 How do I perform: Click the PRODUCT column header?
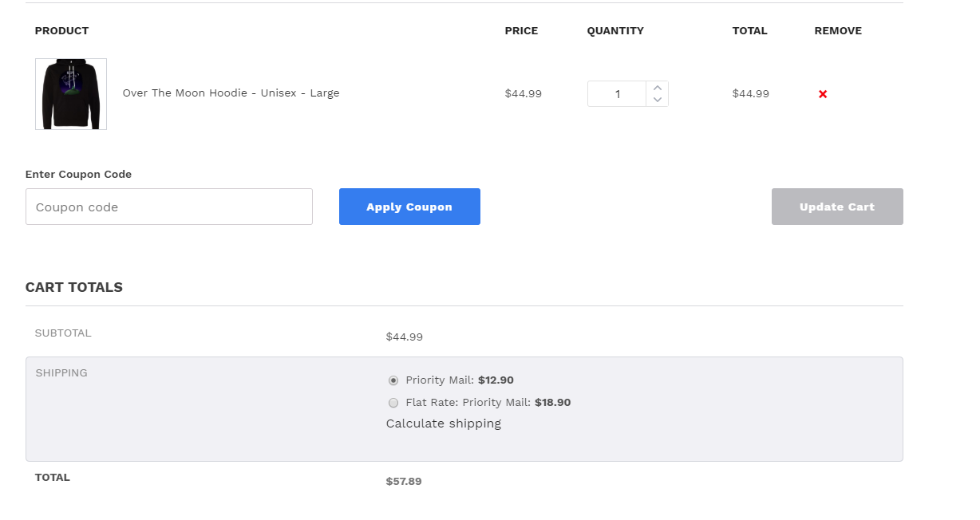[x=61, y=31]
